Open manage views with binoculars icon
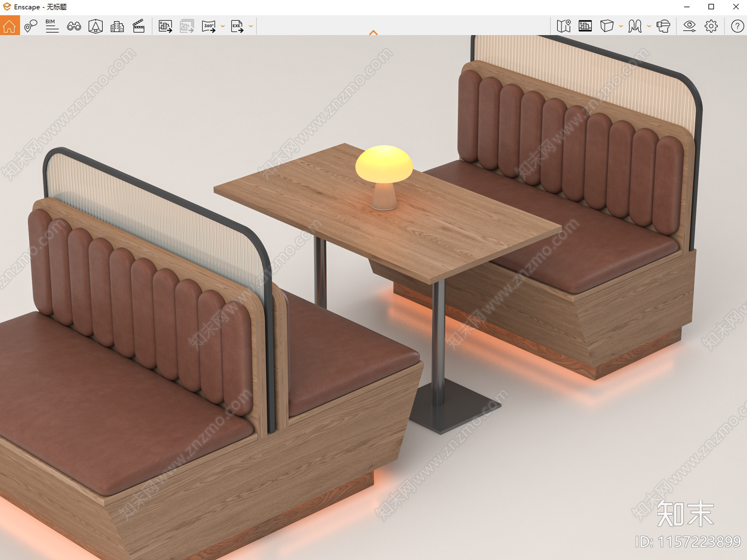The height and width of the screenshot is (560, 747). tap(74, 26)
